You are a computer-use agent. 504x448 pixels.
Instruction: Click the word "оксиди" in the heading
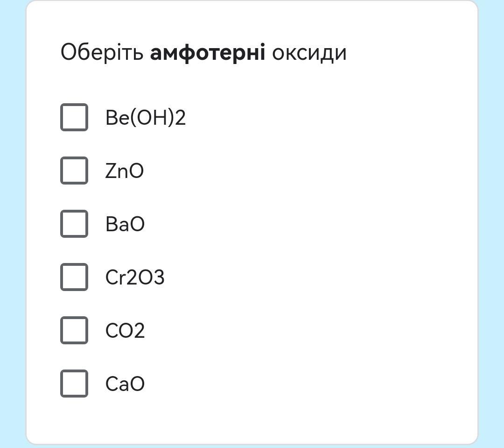(309, 52)
